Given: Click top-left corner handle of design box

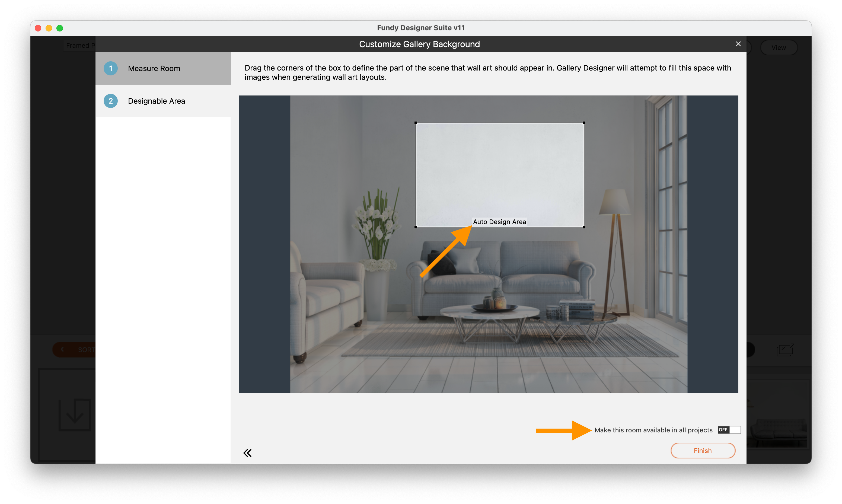Looking at the screenshot, I should click(416, 123).
